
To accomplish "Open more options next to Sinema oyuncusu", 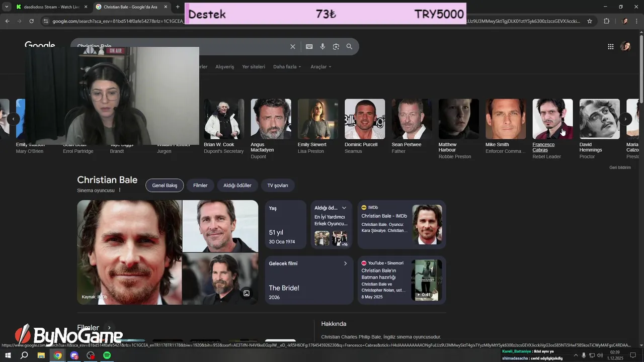I will [x=120, y=190].
